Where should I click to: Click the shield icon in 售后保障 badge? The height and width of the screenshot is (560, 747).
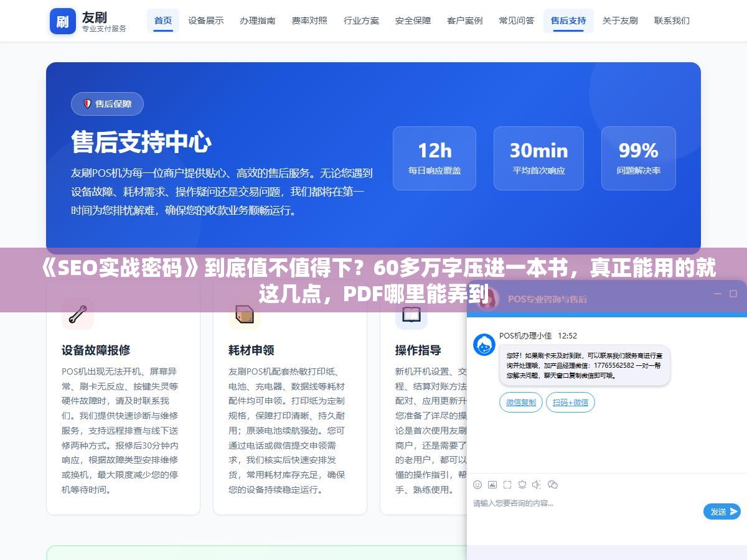87,104
